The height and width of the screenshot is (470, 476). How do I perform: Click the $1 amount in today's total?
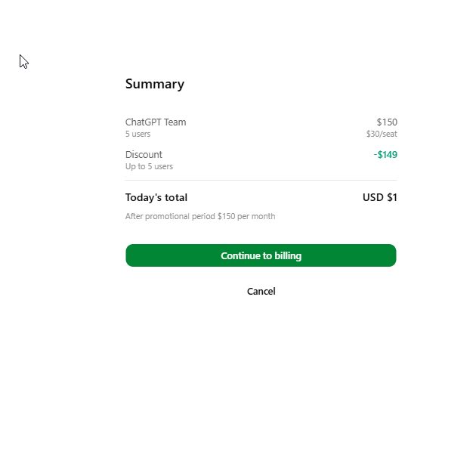click(392, 198)
